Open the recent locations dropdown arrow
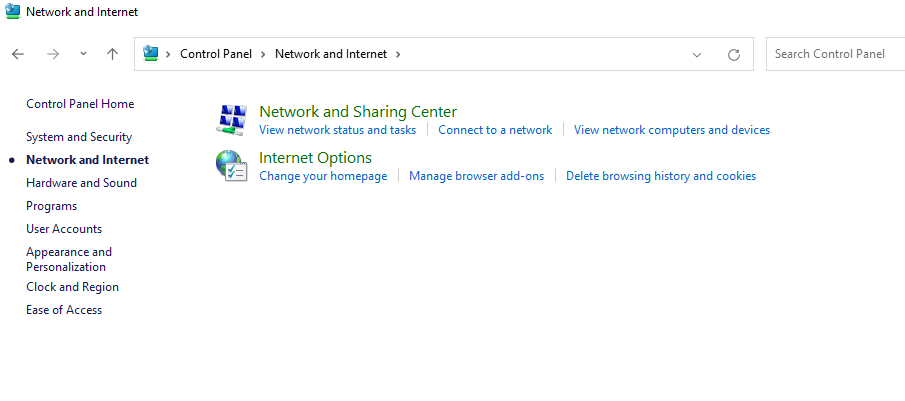Screen dimensions: 905x401 click(83, 54)
